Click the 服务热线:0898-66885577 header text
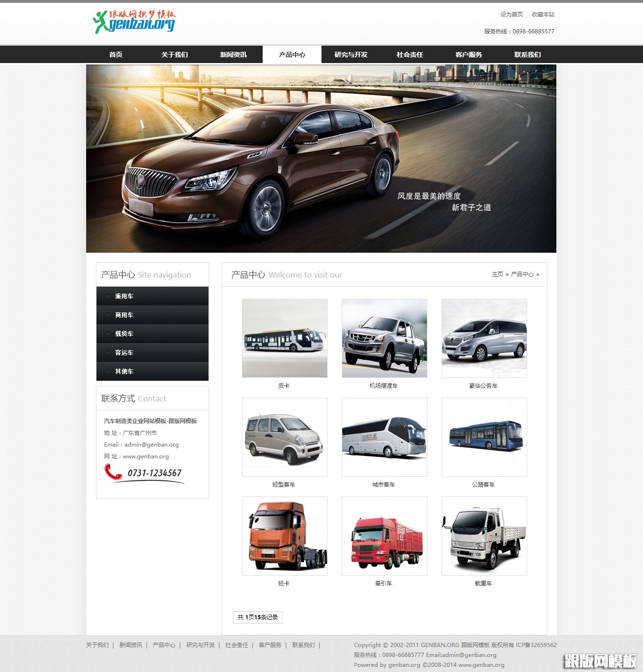Screen dimensions: 643x672 point(519,32)
